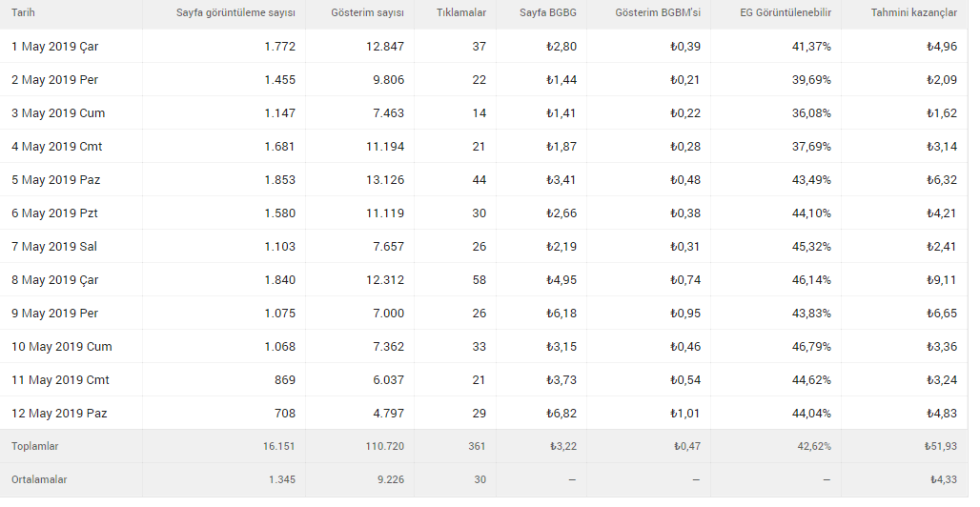Sort by the Tarih column header

click(23, 12)
